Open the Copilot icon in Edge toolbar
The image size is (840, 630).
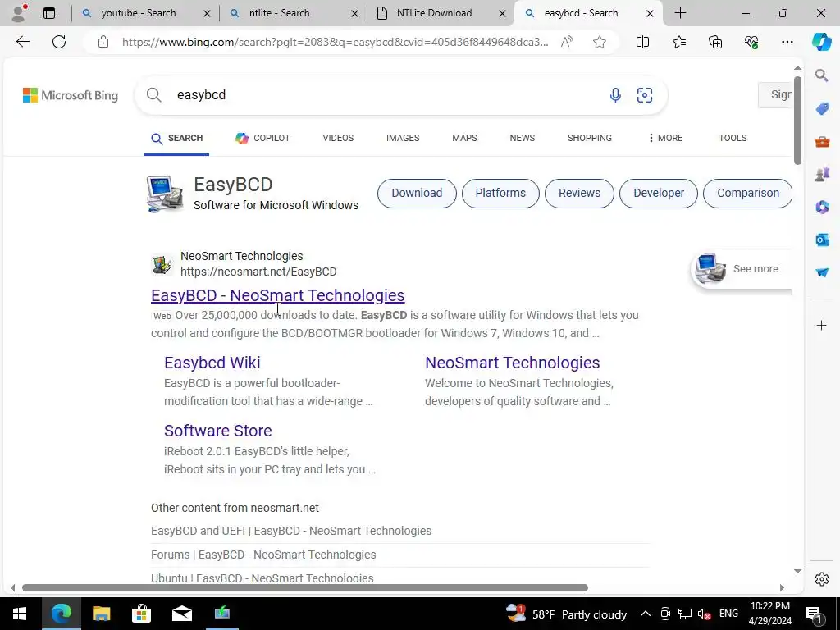pos(821,42)
